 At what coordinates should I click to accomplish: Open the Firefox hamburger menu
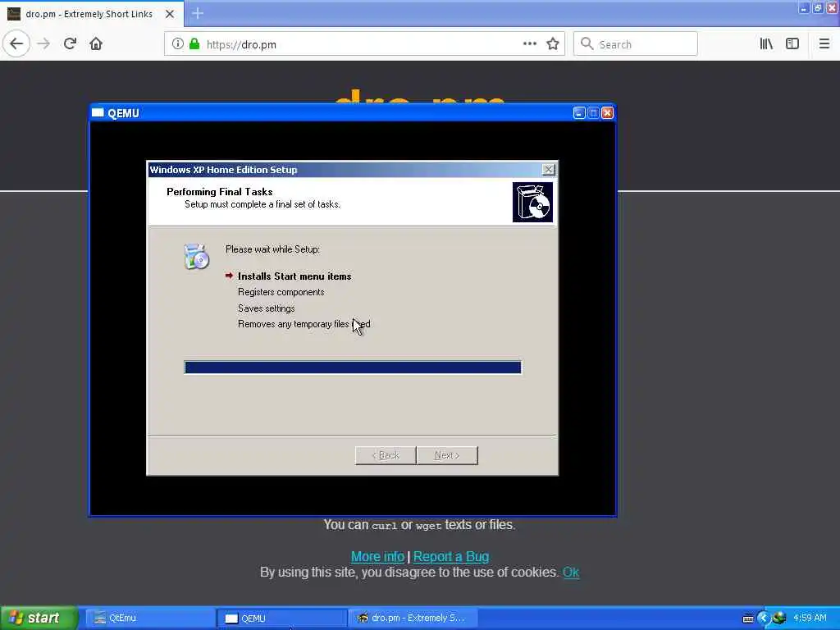click(x=824, y=44)
